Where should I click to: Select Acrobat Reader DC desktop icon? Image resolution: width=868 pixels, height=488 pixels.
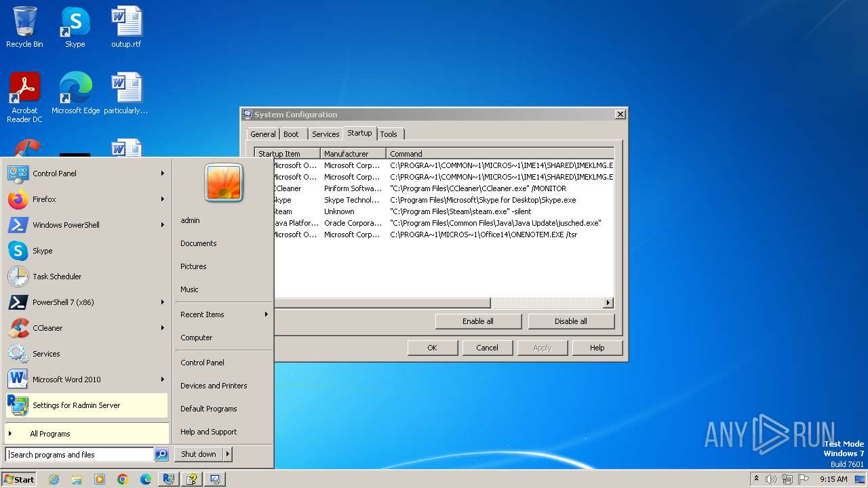(24, 98)
